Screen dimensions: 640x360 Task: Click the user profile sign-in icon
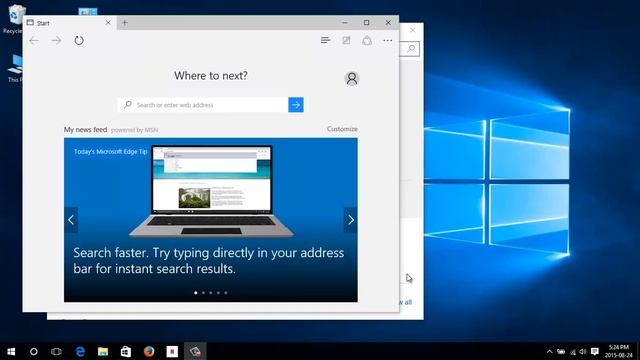click(x=351, y=78)
